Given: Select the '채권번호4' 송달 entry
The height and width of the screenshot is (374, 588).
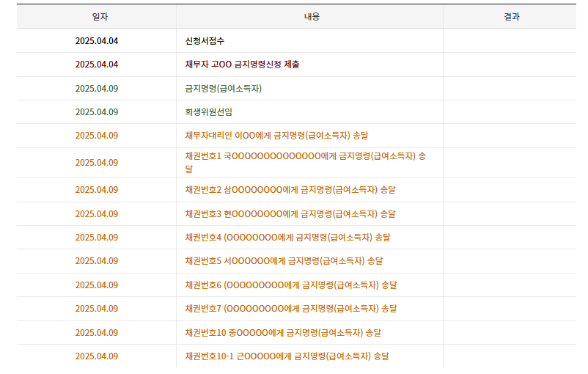Looking at the screenshot, I should click(x=287, y=238).
